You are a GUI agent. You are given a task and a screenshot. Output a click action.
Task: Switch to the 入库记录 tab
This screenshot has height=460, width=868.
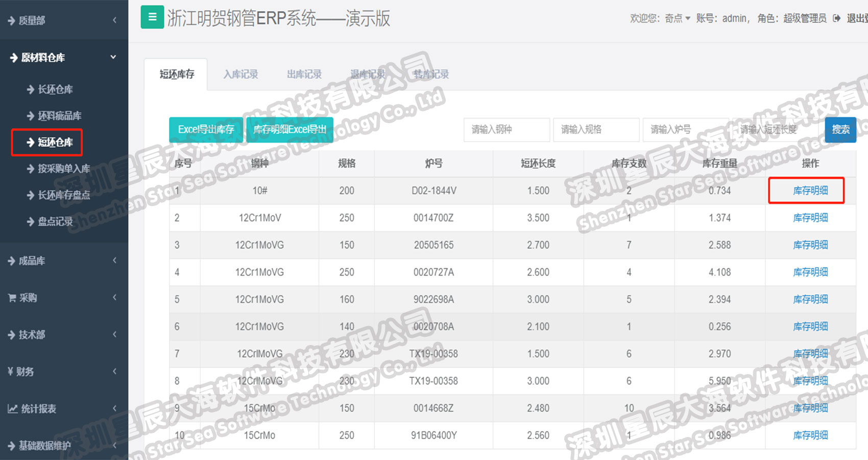click(x=240, y=75)
